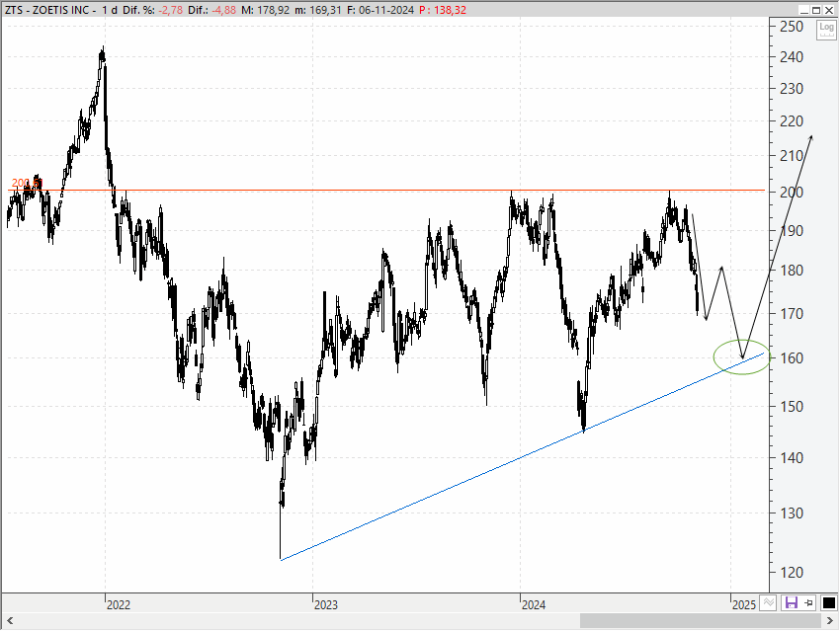Click the '1 d' timeframe label
Screen dimensions: 840x631
[110, 10]
